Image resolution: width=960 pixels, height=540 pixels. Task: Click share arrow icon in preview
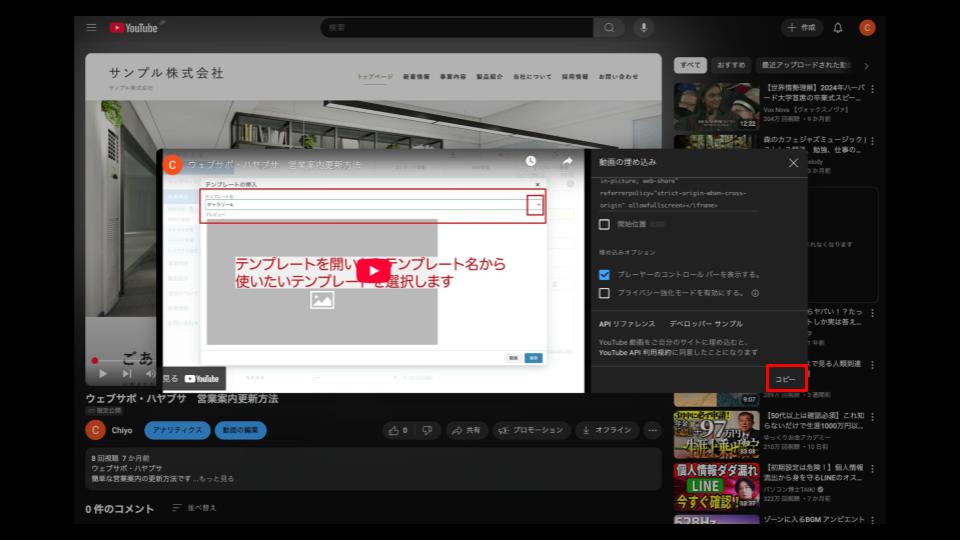click(567, 162)
